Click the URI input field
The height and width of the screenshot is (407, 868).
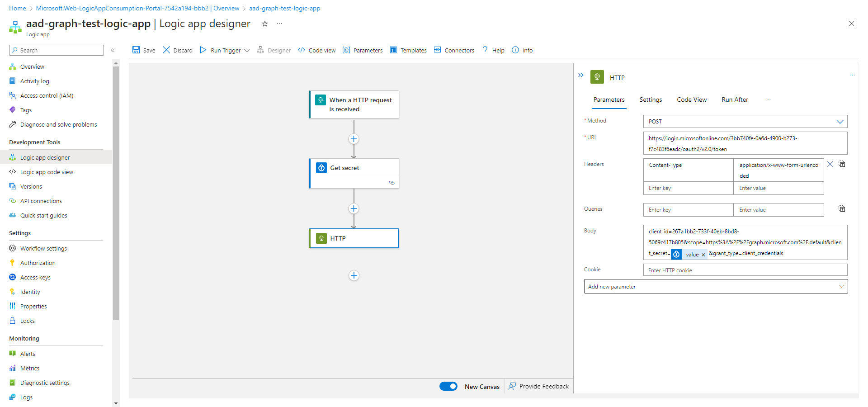tap(745, 143)
